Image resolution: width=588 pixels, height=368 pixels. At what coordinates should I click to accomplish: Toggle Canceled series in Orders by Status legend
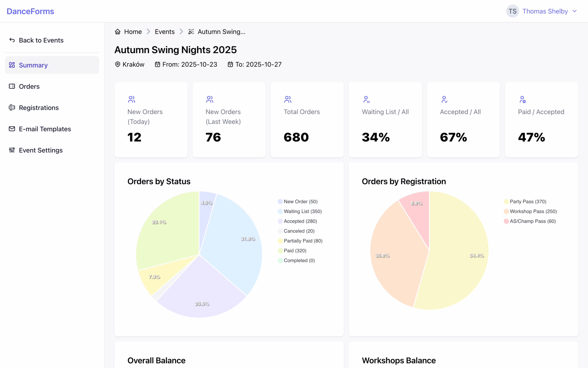pyautogui.click(x=299, y=231)
